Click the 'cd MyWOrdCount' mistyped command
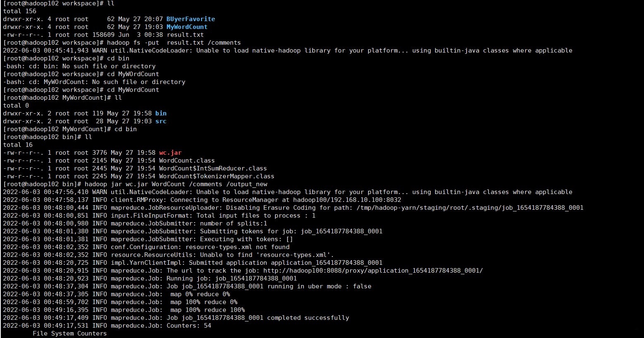Screen dimensions: 644x338 [x=133, y=74]
